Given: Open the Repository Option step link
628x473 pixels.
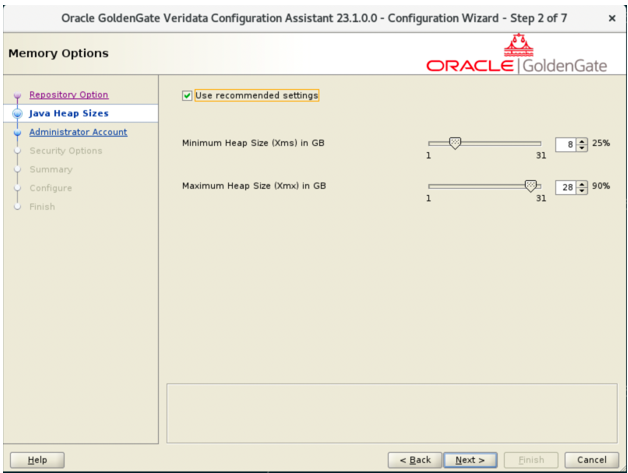Looking at the screenshot, I should [68, 95].
